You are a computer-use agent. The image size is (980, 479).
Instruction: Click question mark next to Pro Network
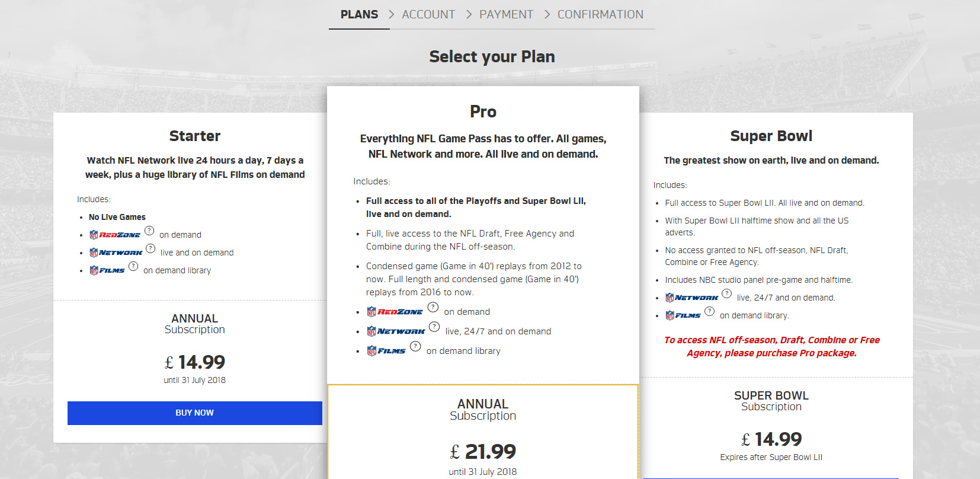click(434, 327)
